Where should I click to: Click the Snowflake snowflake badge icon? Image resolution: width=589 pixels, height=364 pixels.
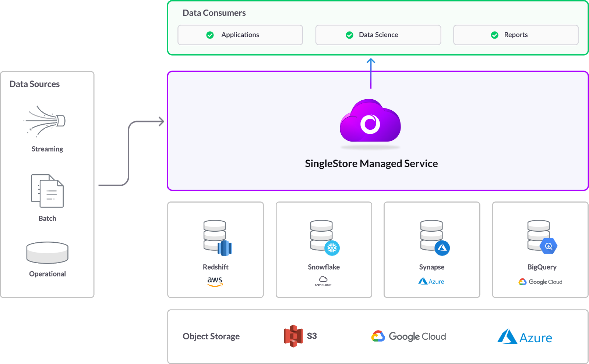[x=332, y=249]
